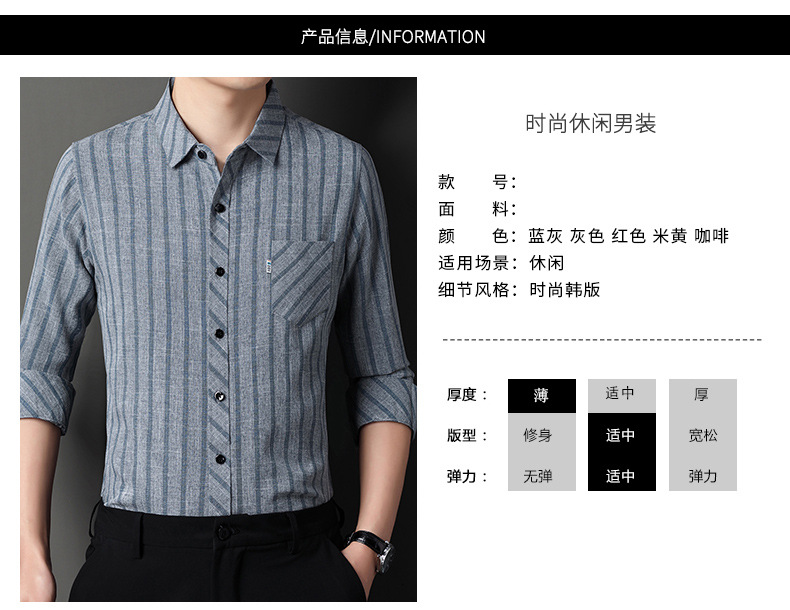Click the 蓝灰 color name
790x610 pixels.
[x=545, y=236]
